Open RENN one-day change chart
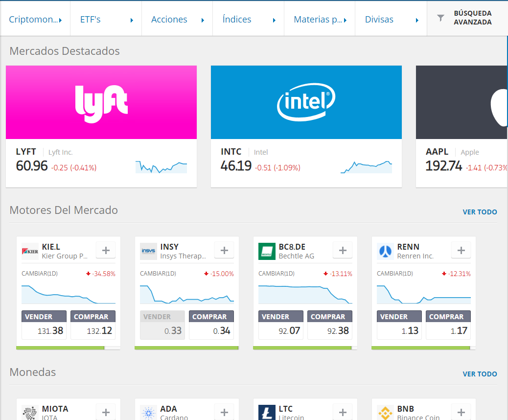The image size is (508, 420). click(424, 294)
